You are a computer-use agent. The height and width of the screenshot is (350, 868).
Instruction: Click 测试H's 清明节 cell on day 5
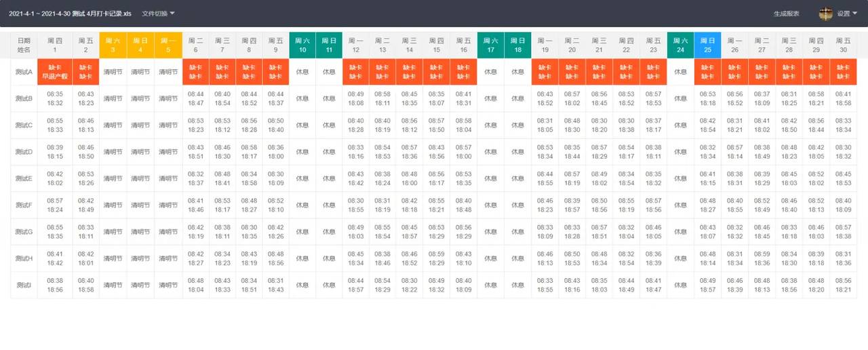point(168,258)
